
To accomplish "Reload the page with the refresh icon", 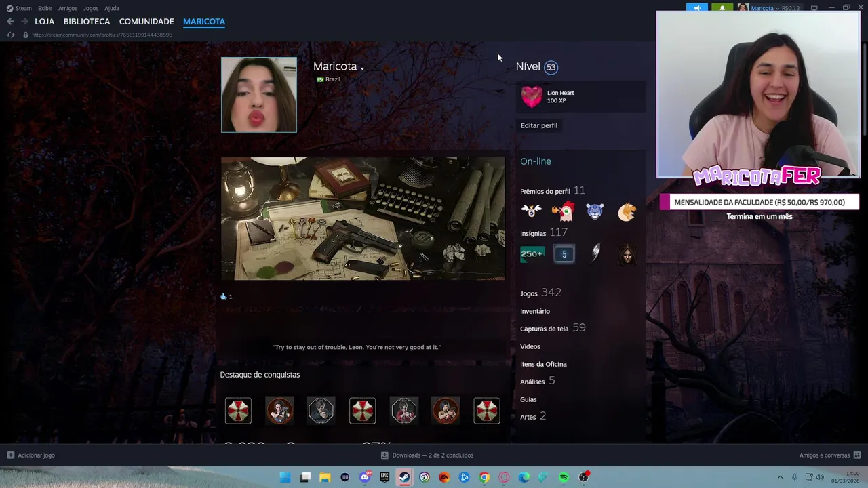I will point(10,35).
